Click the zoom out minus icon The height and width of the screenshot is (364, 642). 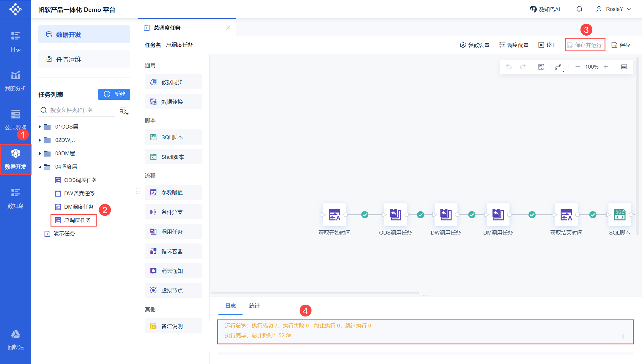(x=578, y=67)
